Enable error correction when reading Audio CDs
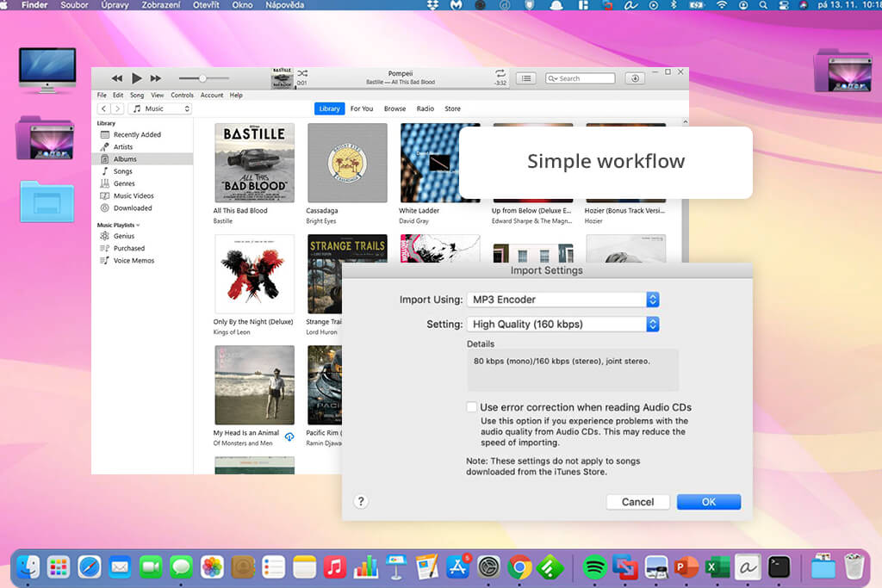The image size is (882, 588). 471,407
